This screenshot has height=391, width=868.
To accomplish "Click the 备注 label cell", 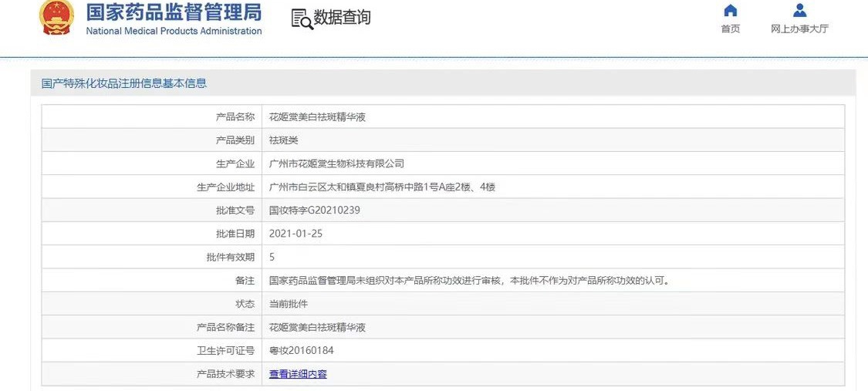I will (152, 281).
